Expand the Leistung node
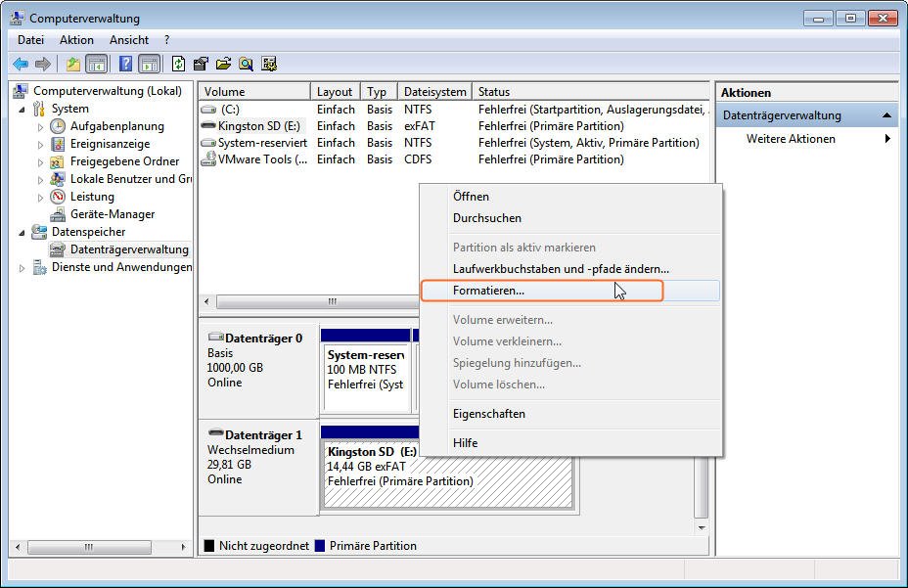908x588 pixels. (40, 197)
